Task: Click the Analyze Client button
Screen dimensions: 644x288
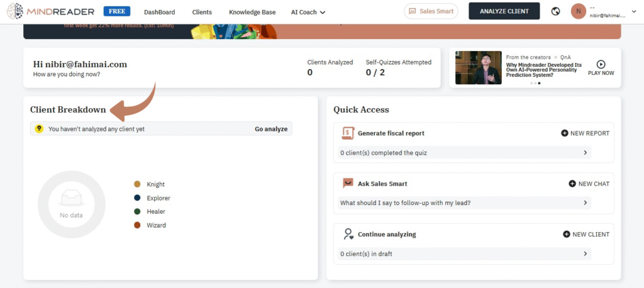Action: [x=504, y=11]
